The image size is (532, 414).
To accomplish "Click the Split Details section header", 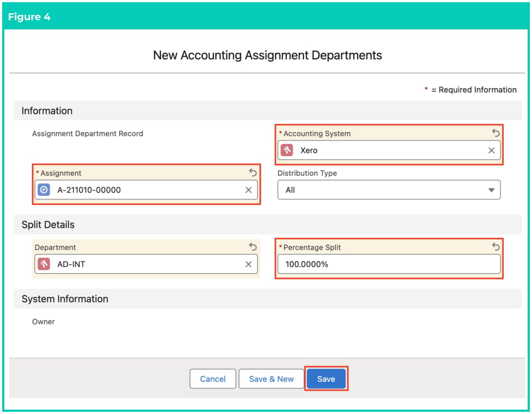I will (267, 224).
